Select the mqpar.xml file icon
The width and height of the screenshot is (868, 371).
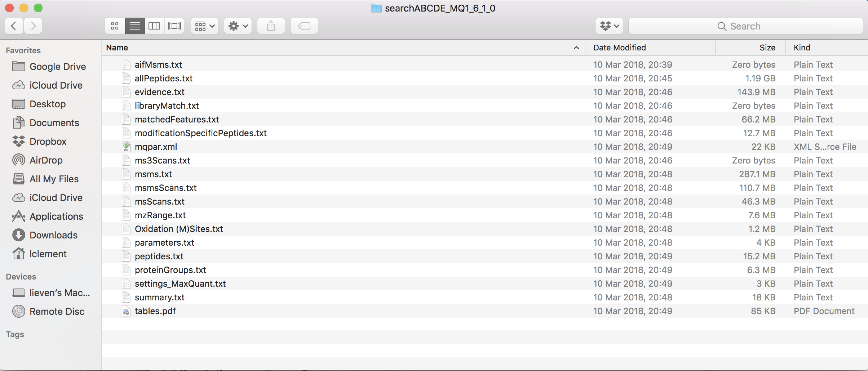[126, 147]
